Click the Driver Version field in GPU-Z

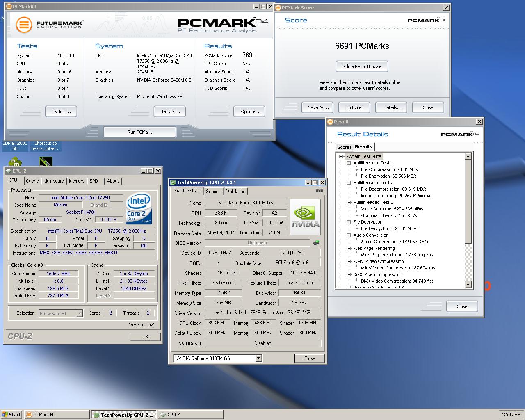(x=262, y=313)
